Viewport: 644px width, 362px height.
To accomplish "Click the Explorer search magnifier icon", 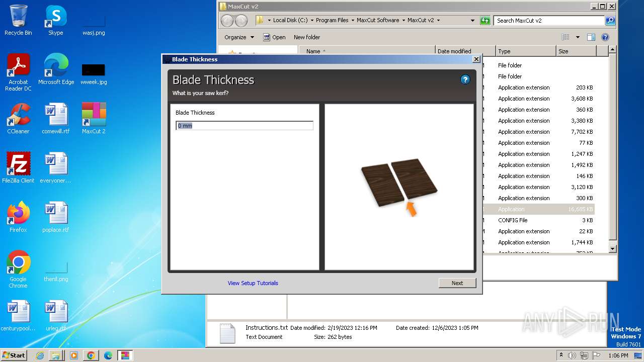I will [610, 21].
